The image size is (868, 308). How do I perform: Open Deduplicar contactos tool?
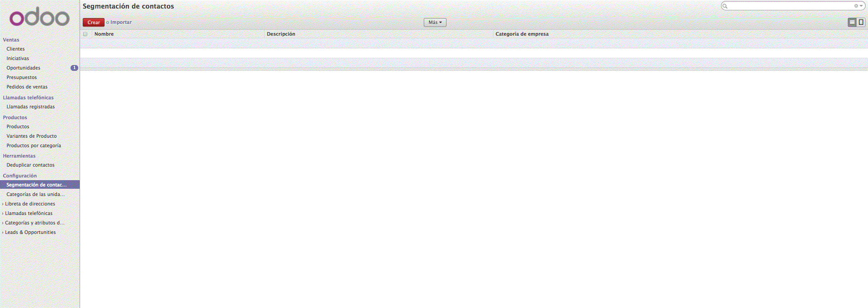pos(30,165)
